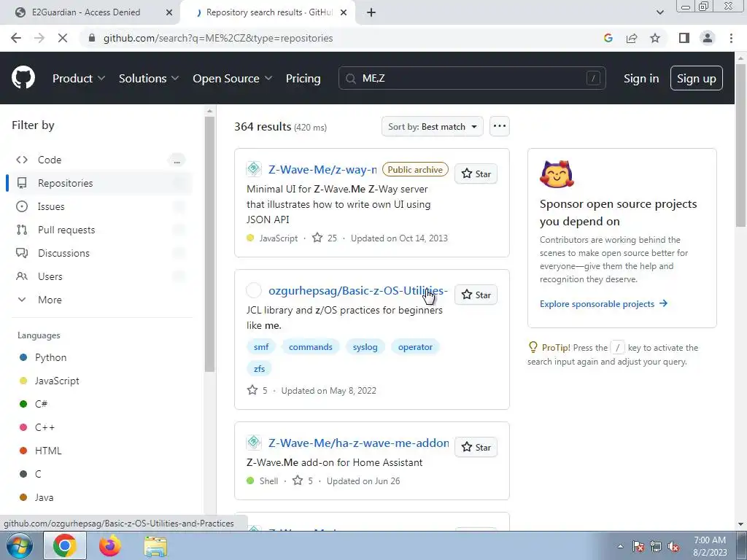The height and width of the screenshot is (560, 747).
Task: Click the ellipsis badge beside Code filter
Action: [177, 160]
